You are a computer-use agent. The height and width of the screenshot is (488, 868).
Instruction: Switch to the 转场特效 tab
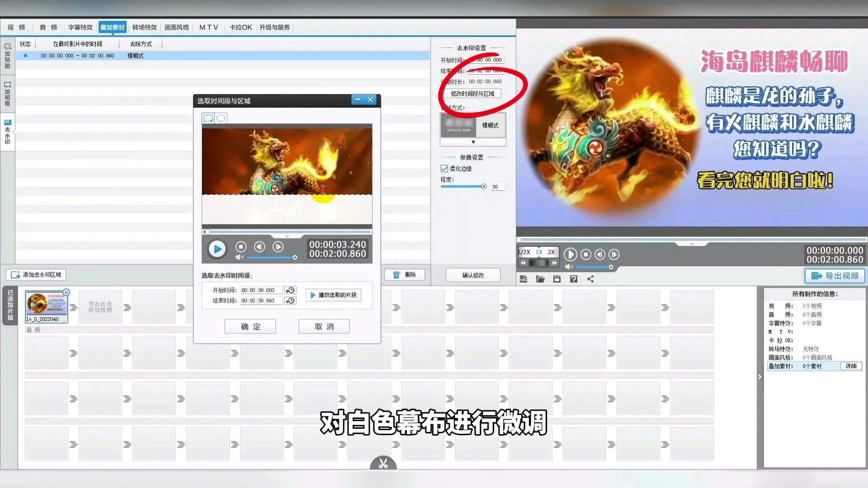[144, 28]
